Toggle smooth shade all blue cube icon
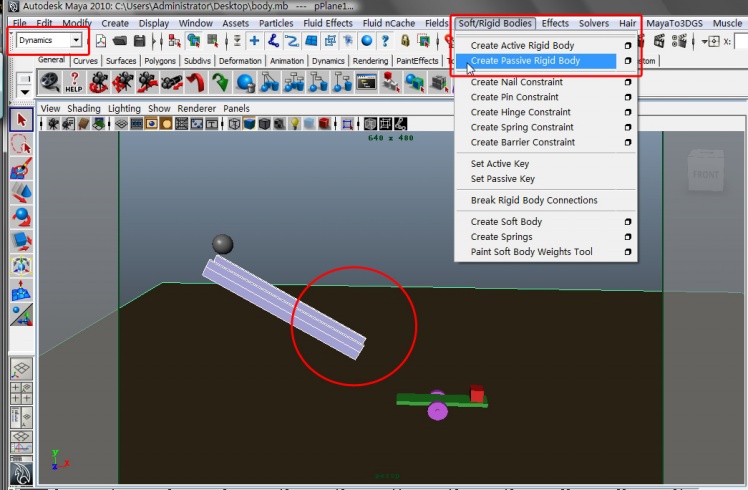 point(249,124)
